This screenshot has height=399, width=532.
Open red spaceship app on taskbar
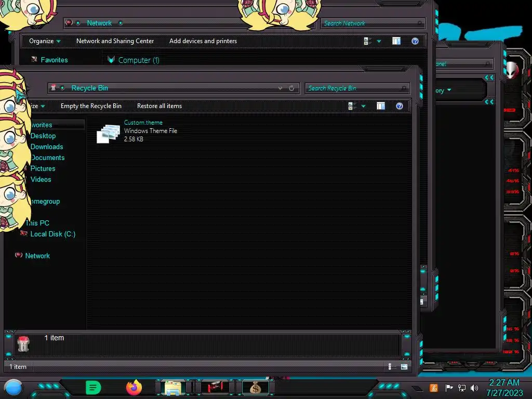pos(215,387)
